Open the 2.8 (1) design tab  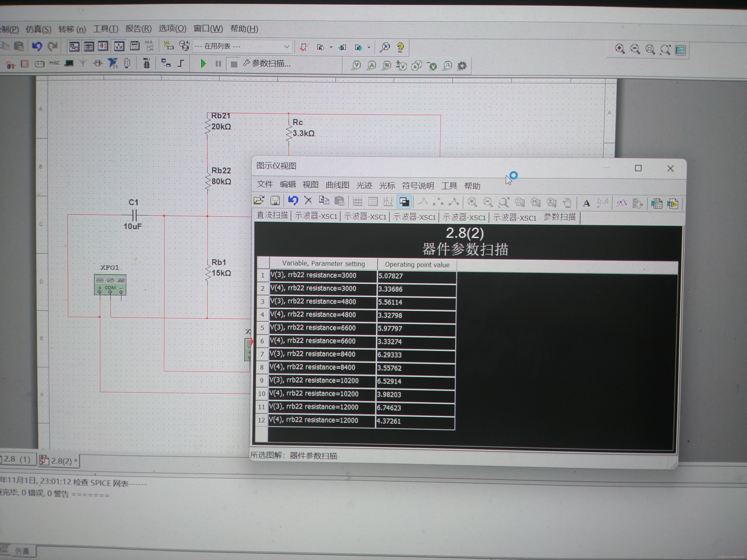coord(17,459)
